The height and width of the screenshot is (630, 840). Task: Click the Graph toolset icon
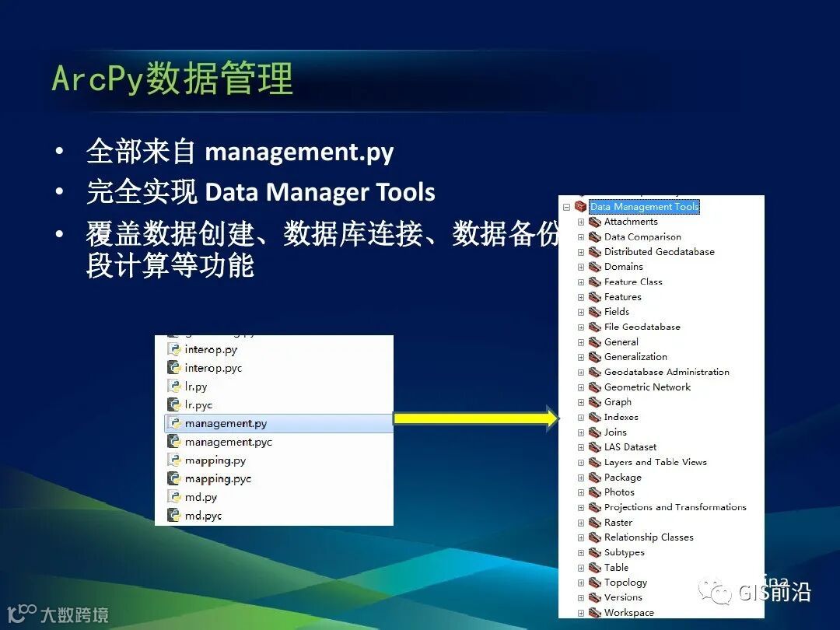595,402
